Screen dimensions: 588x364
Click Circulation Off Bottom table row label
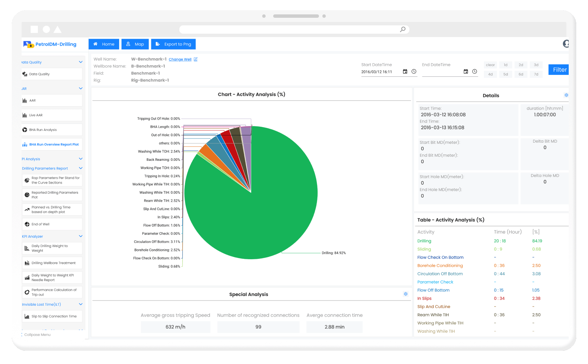pos(440,274)
